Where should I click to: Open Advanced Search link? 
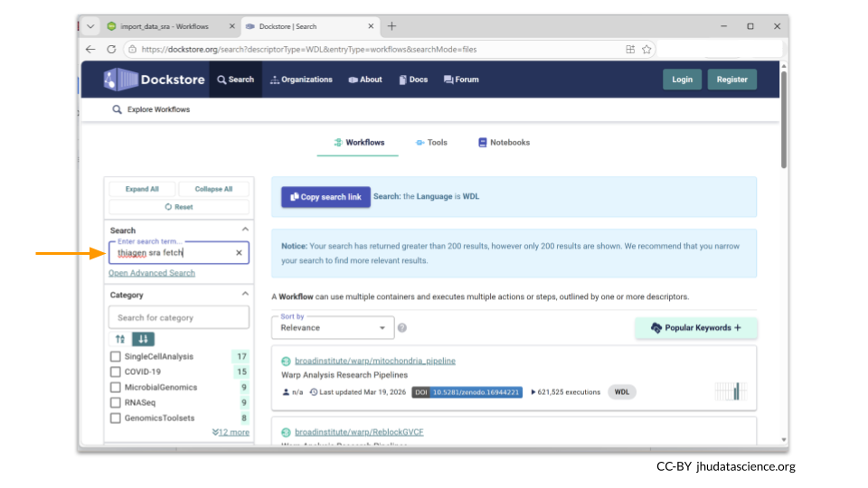coord(152,273)
